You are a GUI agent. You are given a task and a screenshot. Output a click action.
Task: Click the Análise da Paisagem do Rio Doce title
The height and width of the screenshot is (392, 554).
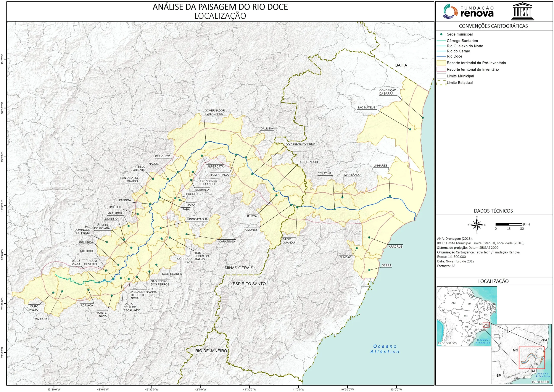click(x=220, y=7)
